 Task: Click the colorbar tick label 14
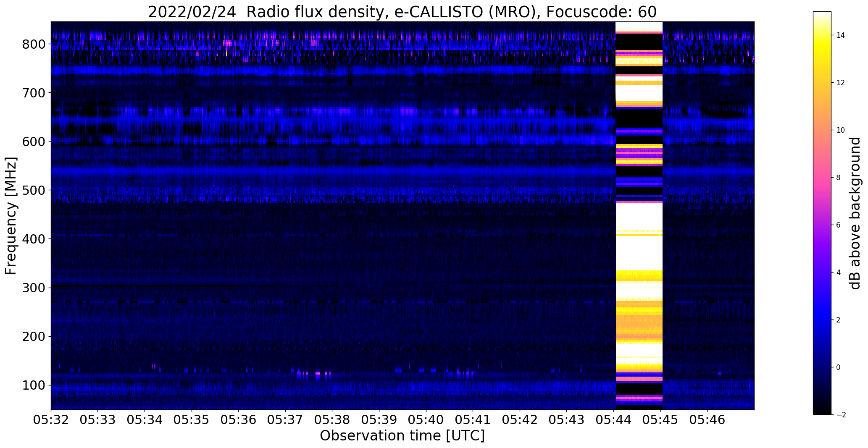point(841,35)
